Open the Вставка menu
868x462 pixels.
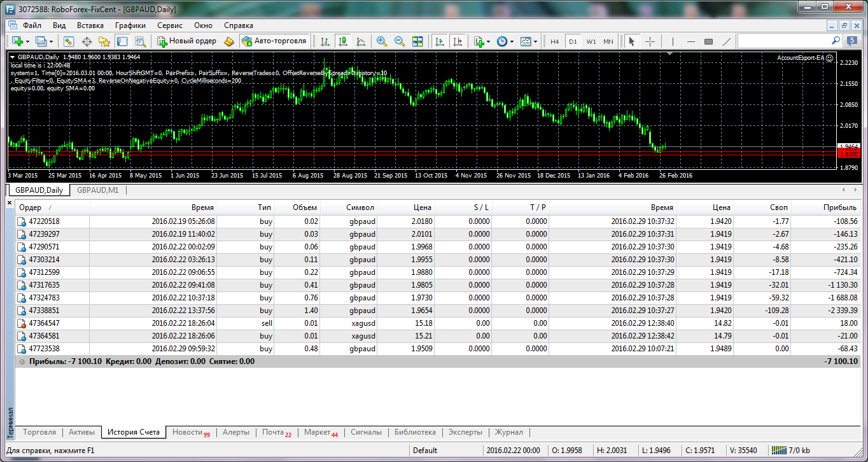[x=90, y=25]
